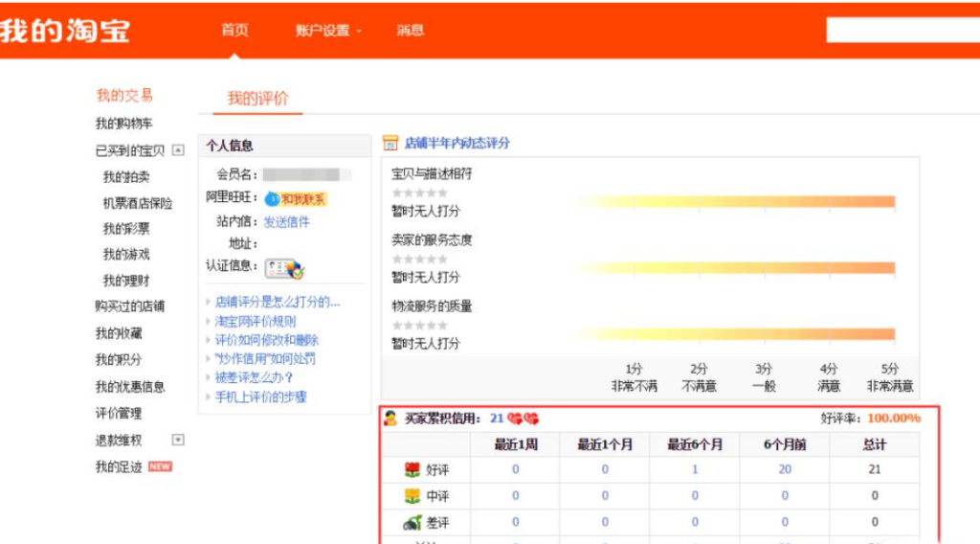
Task: Go to the 首页 navigation tab
Action: point(234,30)
